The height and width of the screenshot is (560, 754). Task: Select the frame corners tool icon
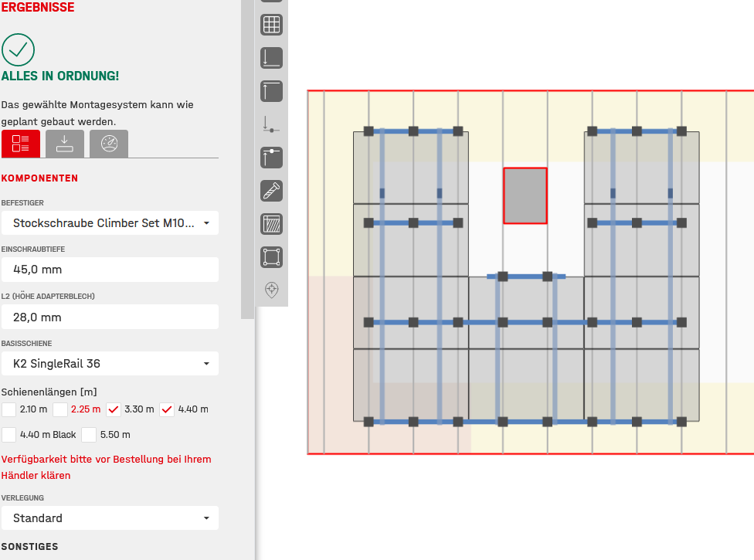click(271, 257)
